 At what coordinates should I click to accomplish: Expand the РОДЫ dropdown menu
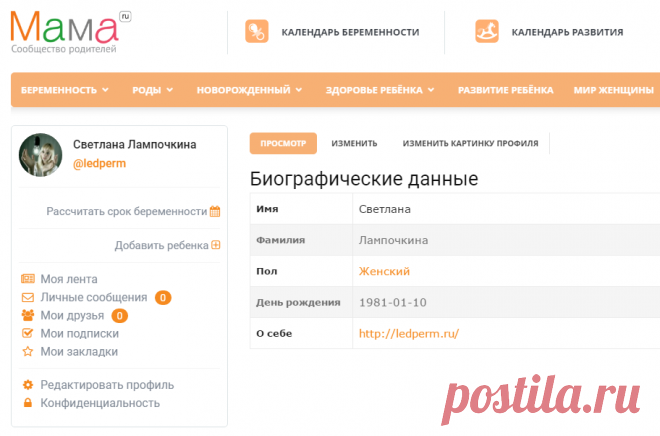pyautogui.click(x=152, y=90)
